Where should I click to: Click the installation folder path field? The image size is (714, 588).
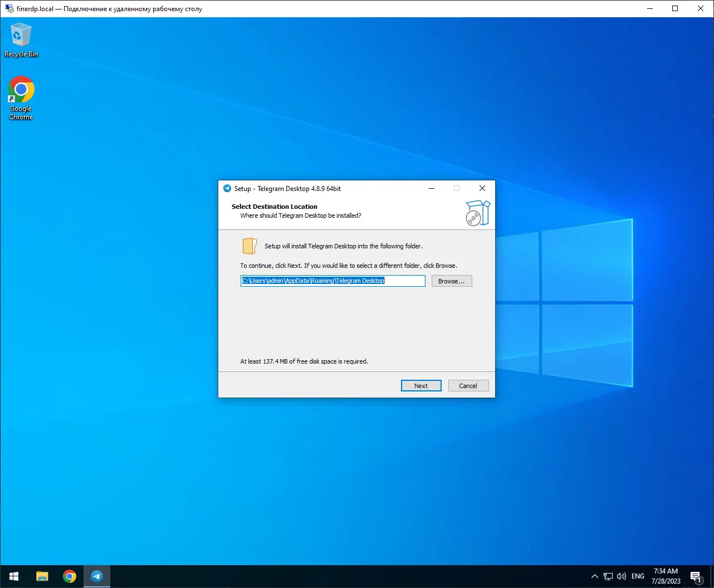pyautogui.click(x=332, y=281)
